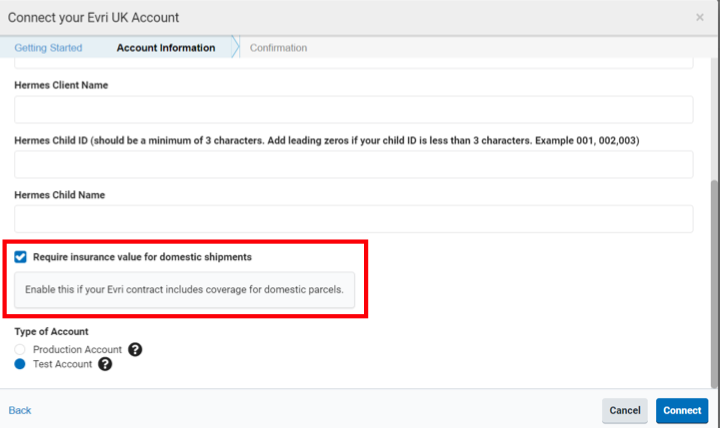720x428 pixels.
Task: Click the 'Connect your Evri UK Account' title
Action: pyautogui.click(x=96, y=18)
